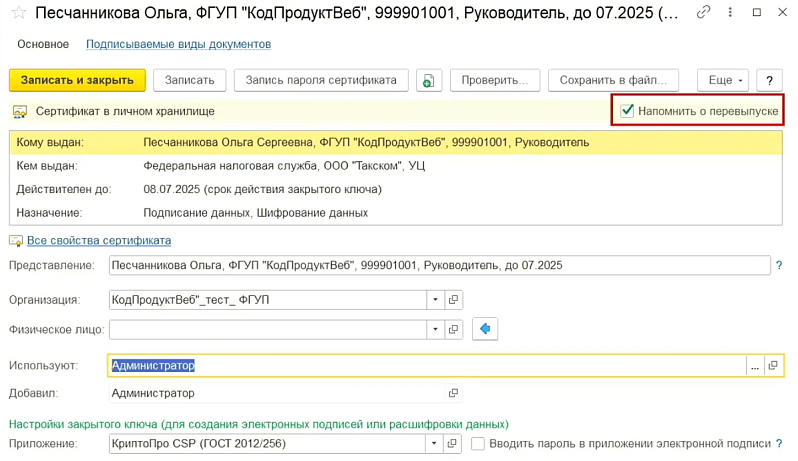The width and height of the screenshot is (798, 461).
Task: Click the green document icon in toolbar
Action: pos(429,80)
